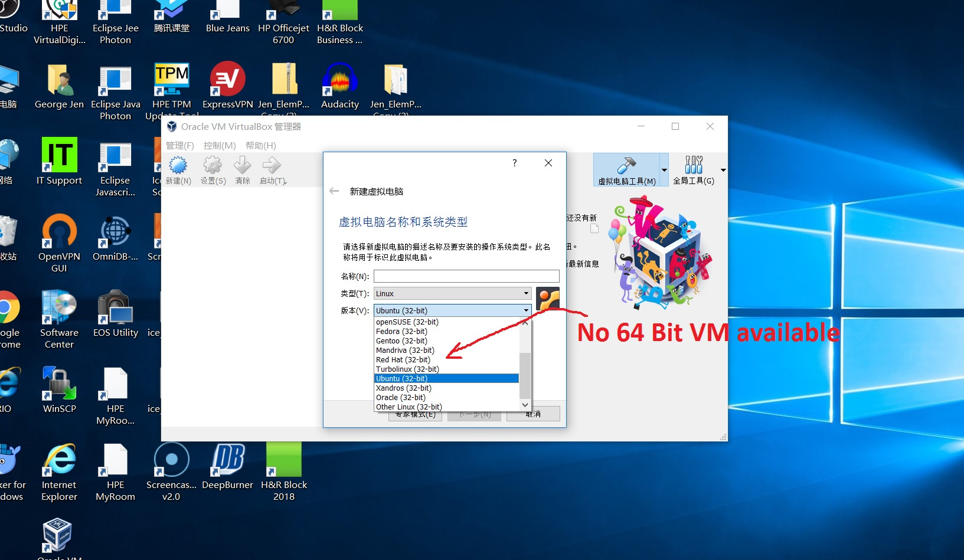Select highlighted Ubuntu (32-bit) list entry
Viewport: 964px width, 560px height.
pyautogui.click(x=447, y=379)
